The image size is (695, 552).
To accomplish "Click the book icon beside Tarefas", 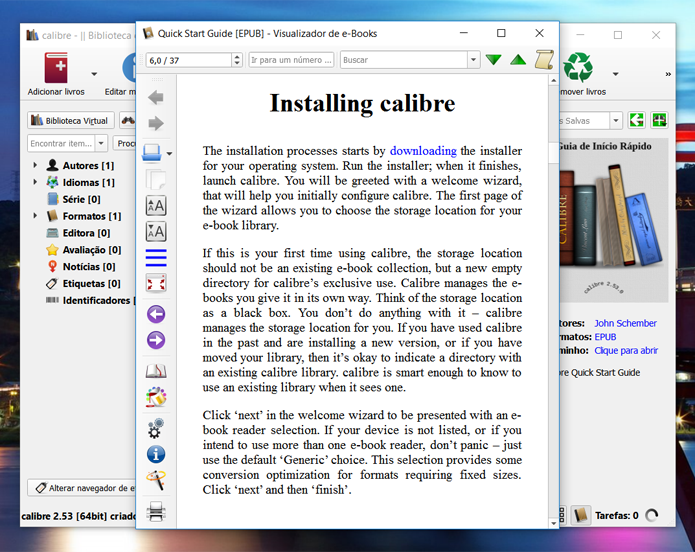I will (x=581, y=515).
